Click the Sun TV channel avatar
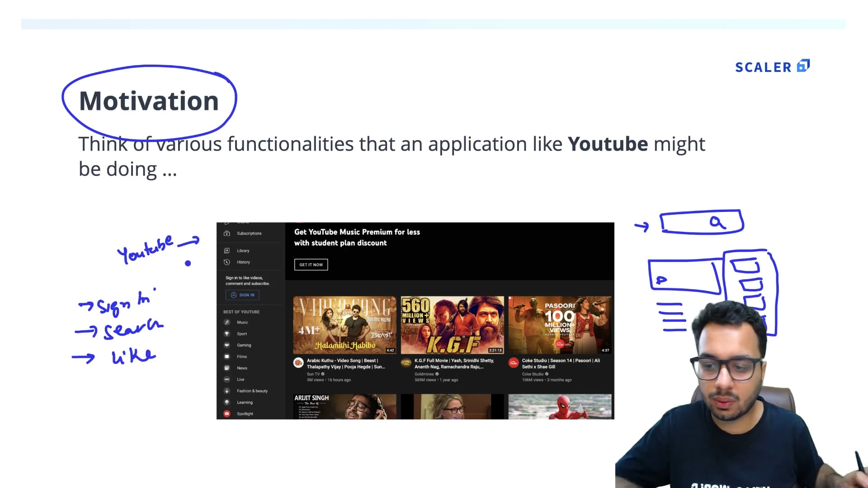 click(x=298, y=362)
